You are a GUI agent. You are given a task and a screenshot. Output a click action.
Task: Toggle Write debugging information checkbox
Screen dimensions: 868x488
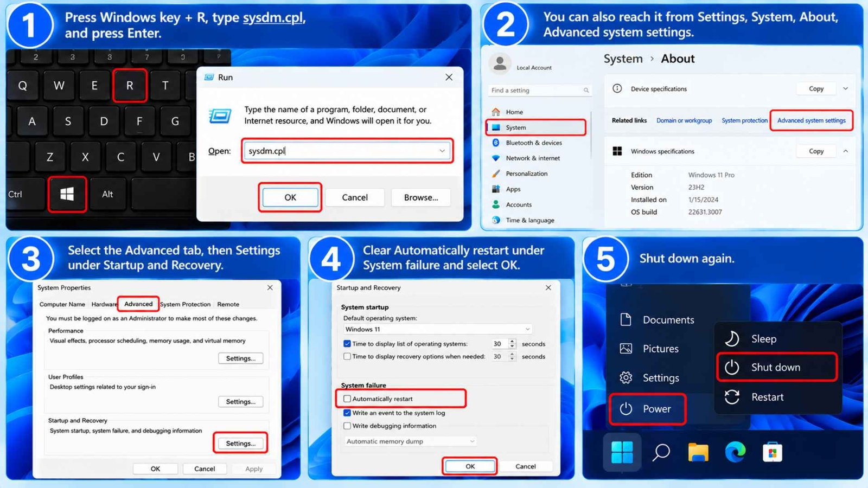coord(347,426)
